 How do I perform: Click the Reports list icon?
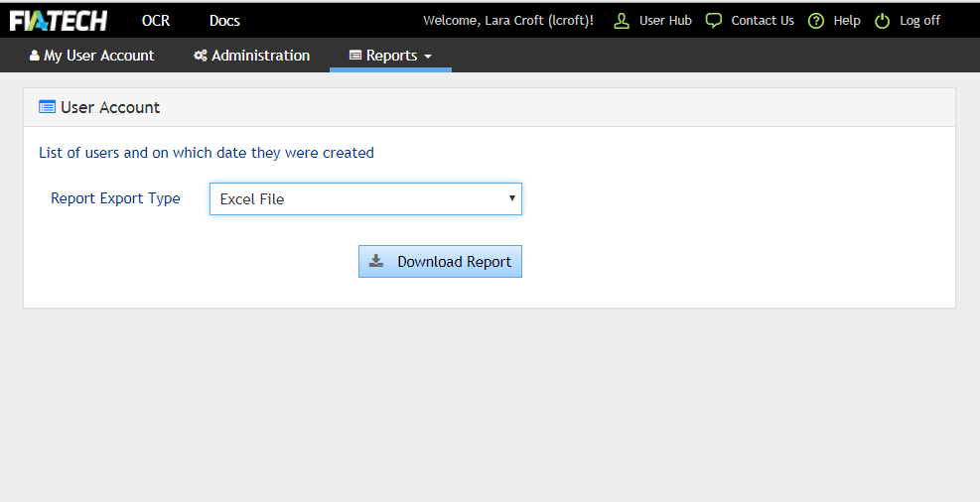tap(355, 56)
